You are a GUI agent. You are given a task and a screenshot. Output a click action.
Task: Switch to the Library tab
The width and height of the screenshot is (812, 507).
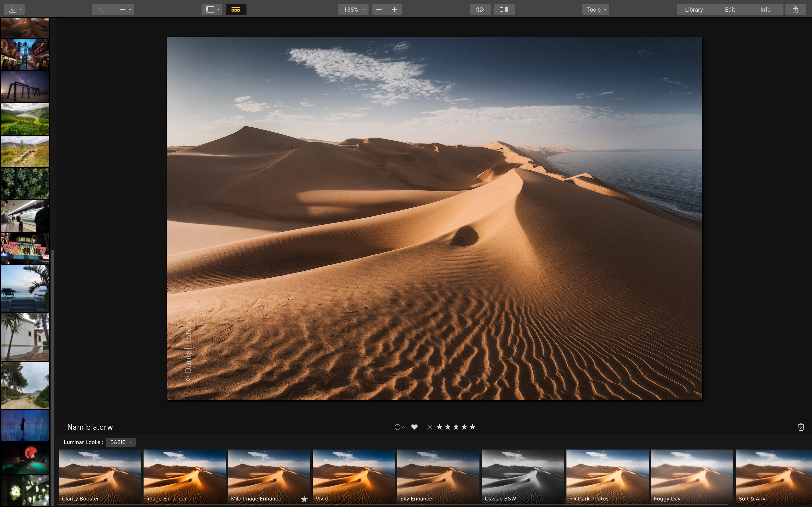[x=694, y=9]
